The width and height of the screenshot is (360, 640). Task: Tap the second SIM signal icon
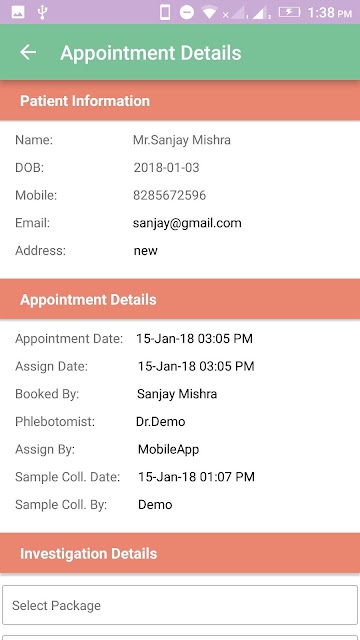[x=261, y=13]
